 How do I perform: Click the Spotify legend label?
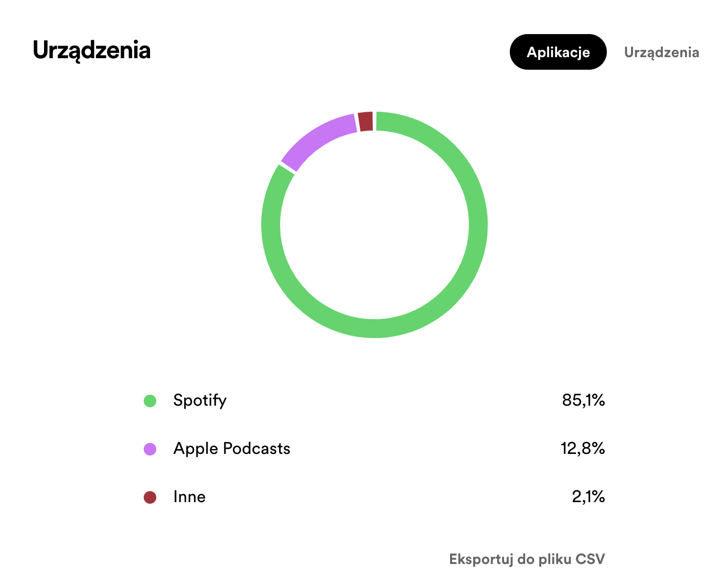point(200,400)
